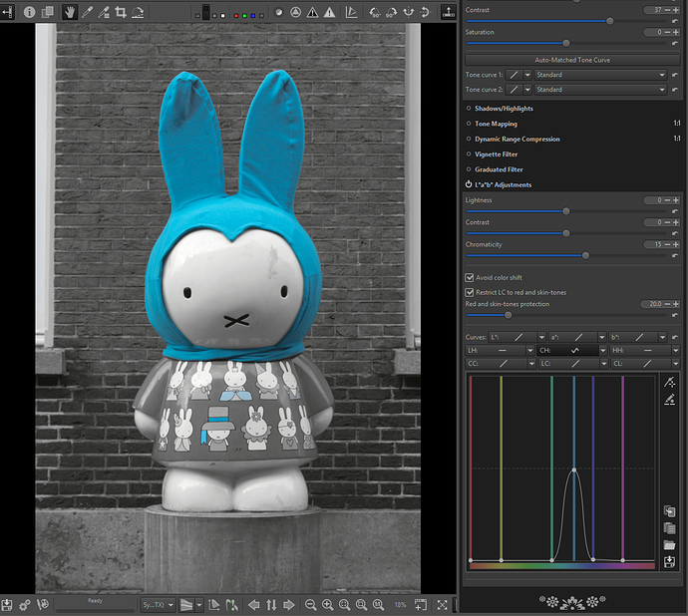Screen dimensions: 688x616
Task: Toggle blue channel preview
Action: point(252,15)
